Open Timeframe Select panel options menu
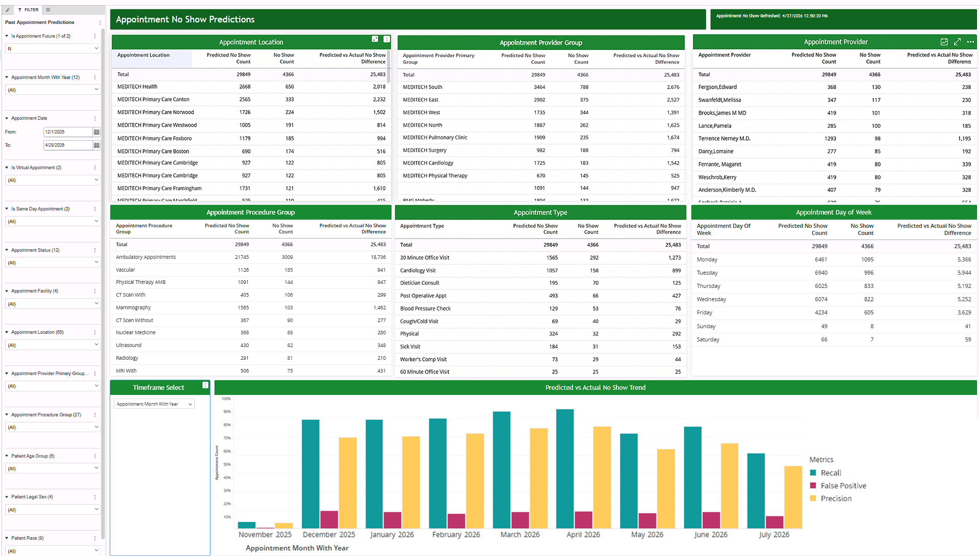This screenshot has height=556, width=980. point(205,385)
